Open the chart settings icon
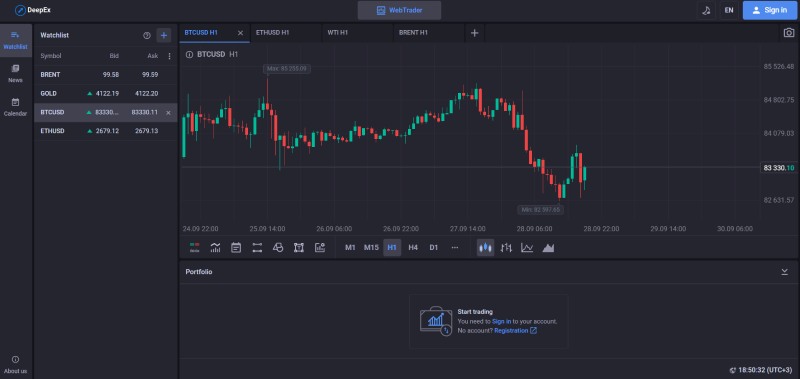 [x=320, y=247]
